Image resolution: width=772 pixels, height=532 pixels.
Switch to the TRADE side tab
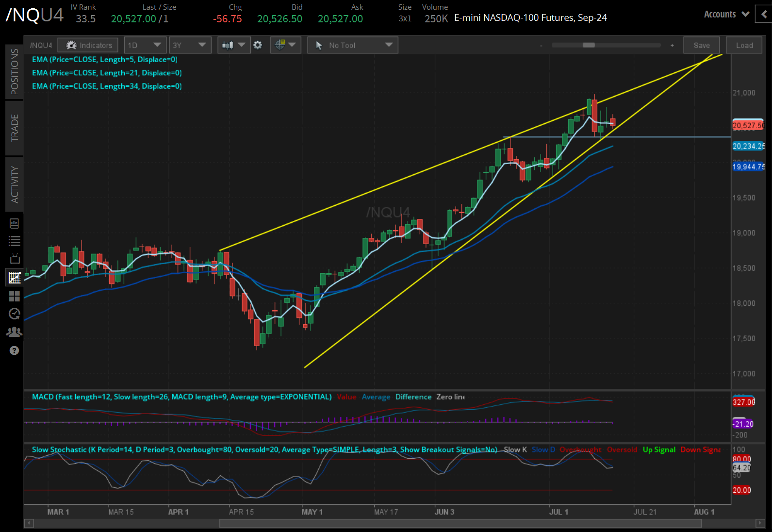[x=15, y=128]
